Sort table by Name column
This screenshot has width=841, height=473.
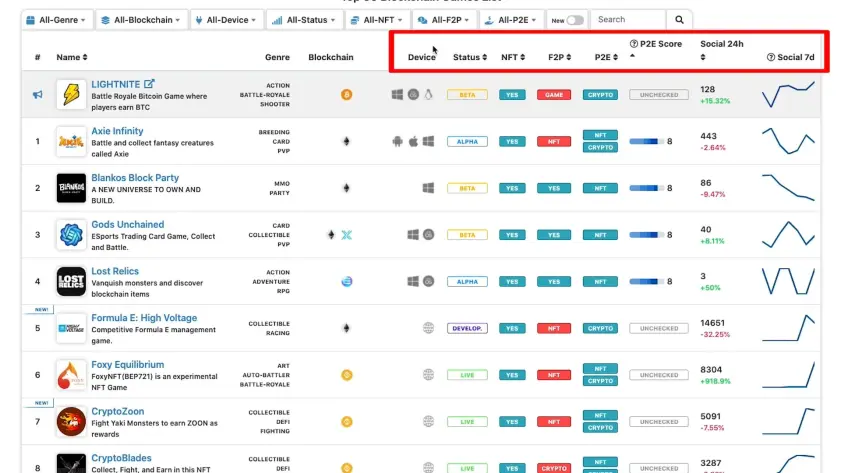72,57
